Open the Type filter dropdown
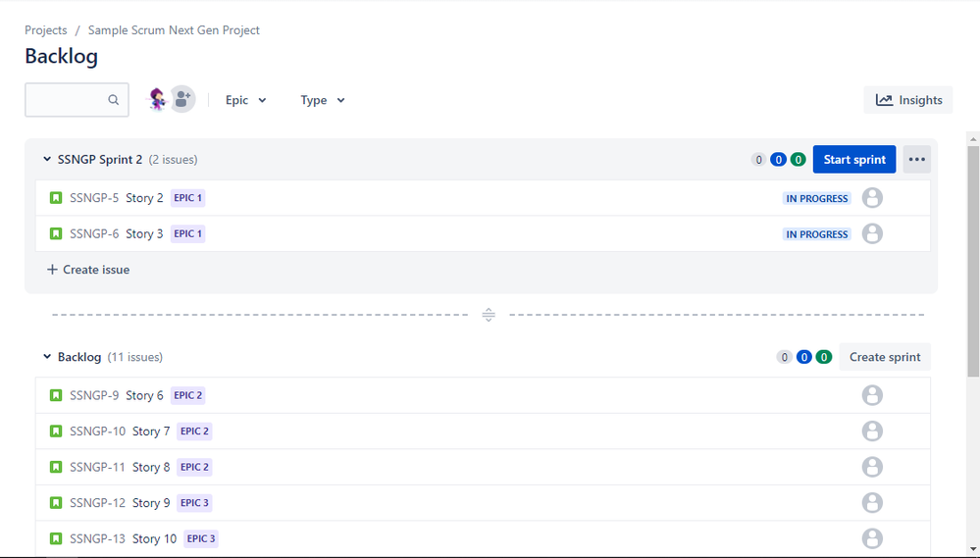Image resolution: width=980 pixels, height=558 pixels. (323, 100)
